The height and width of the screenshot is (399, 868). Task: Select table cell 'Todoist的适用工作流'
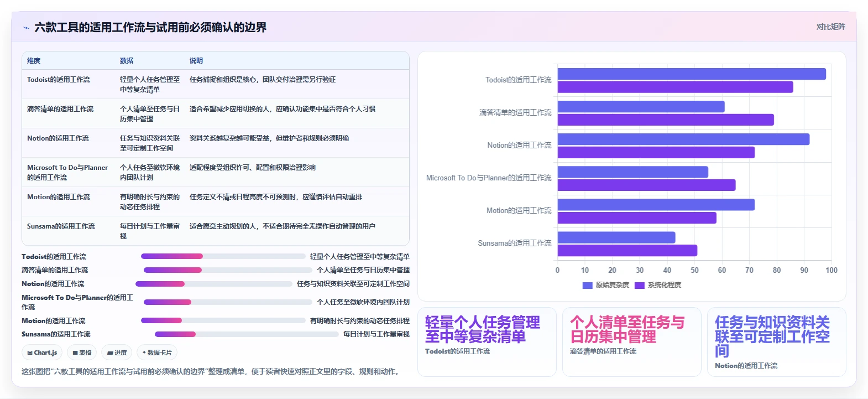59,80
